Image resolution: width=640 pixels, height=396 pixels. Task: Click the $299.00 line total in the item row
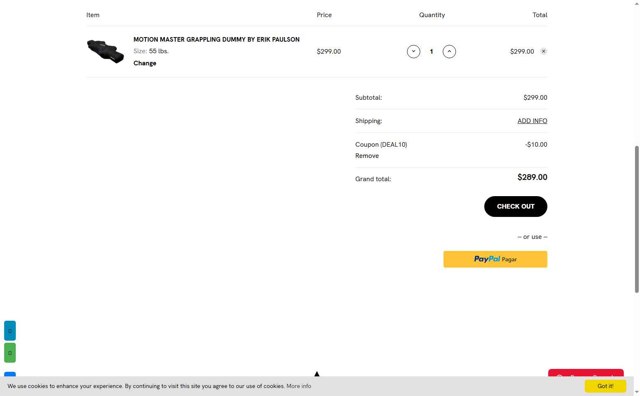[x=522, y=51]
